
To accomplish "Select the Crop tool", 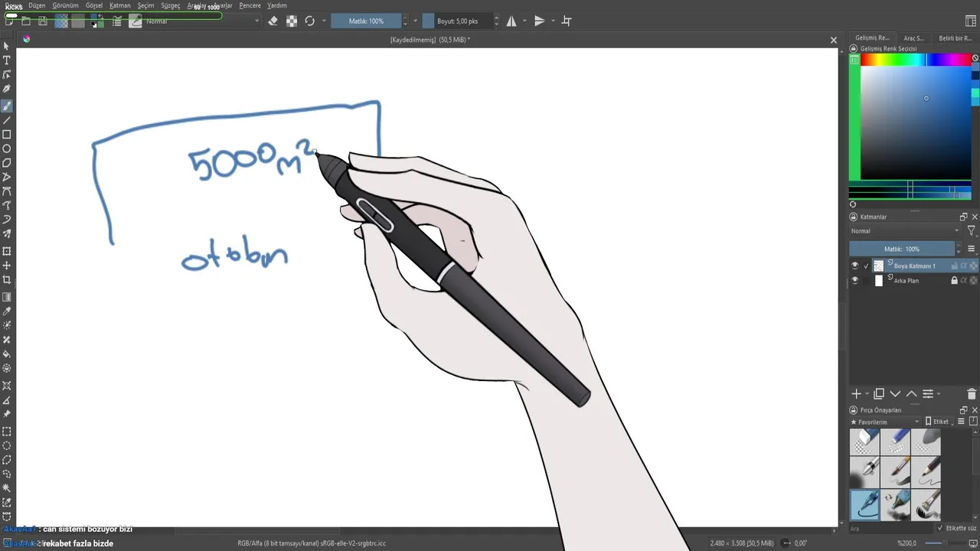I will pos(7,279).
